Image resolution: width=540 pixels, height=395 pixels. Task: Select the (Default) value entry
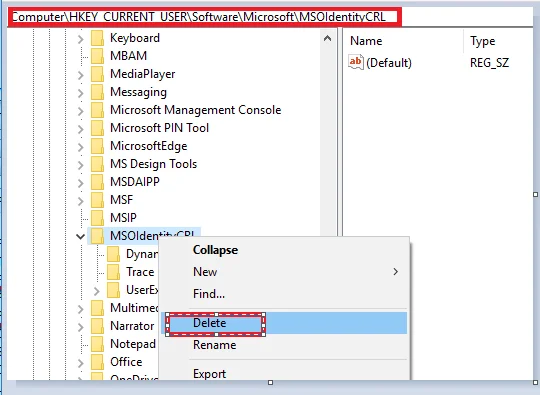389,63
